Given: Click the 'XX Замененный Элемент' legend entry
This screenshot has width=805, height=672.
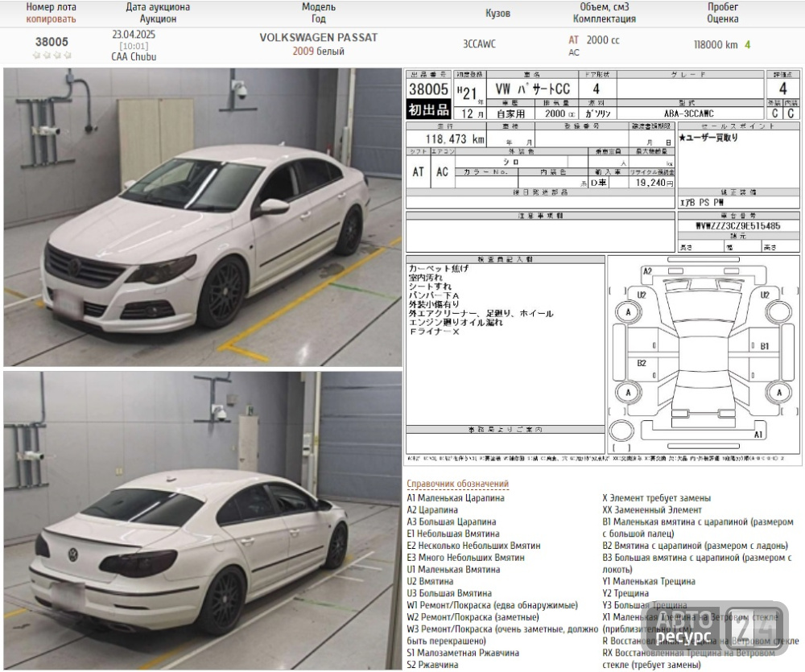Looking at the screenshot, I should 651,509.
